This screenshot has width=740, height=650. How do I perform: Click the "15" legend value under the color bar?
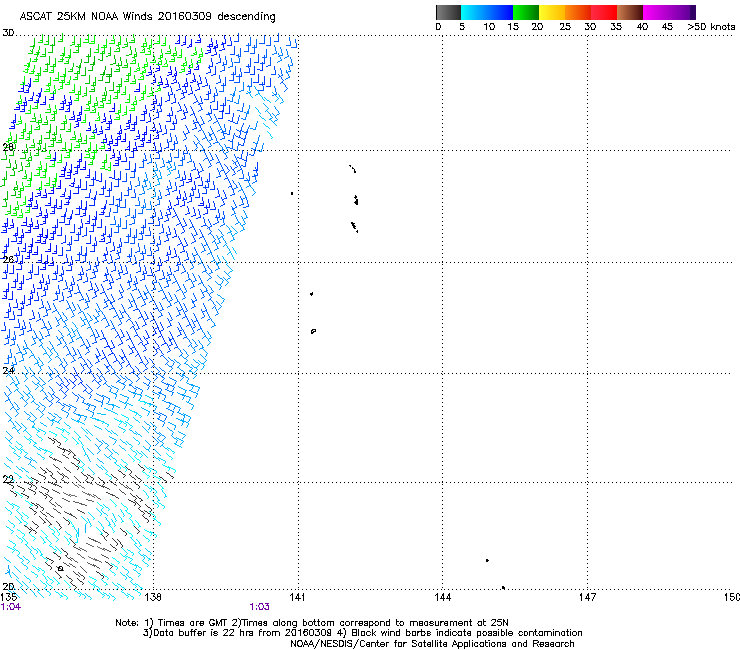click(513, 27)
